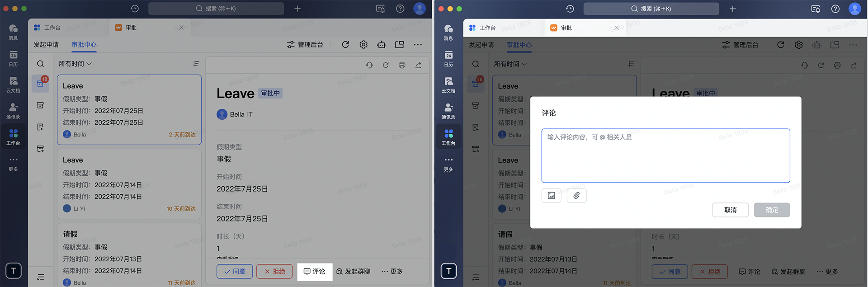Click 同意 button in left window

[x=235, y=271]
